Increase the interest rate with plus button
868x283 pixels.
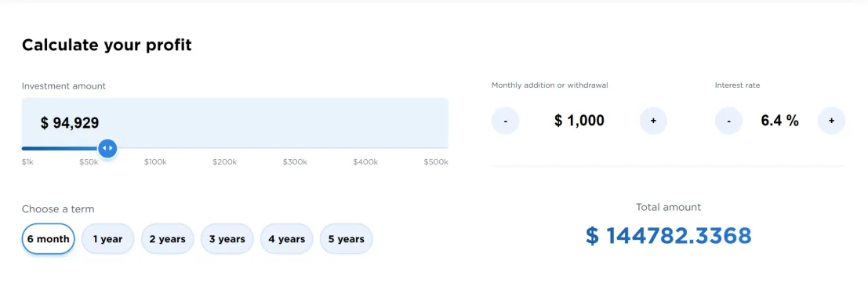pos(831,121)
